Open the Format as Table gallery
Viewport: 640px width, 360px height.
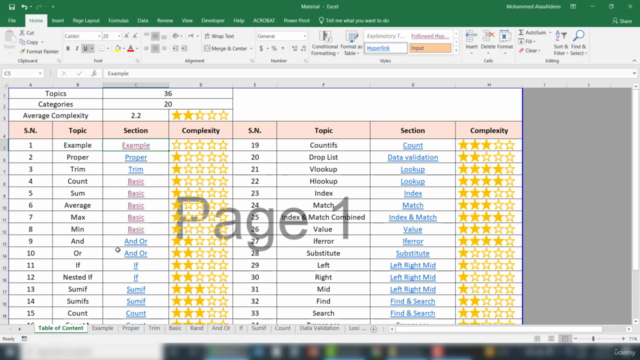click(x=351, y=43)
